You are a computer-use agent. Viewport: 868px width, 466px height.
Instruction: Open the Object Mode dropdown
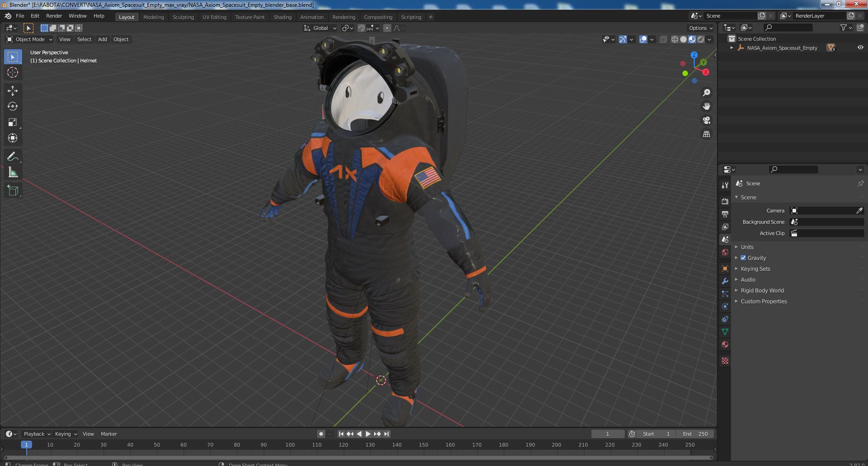coord(29,39)
